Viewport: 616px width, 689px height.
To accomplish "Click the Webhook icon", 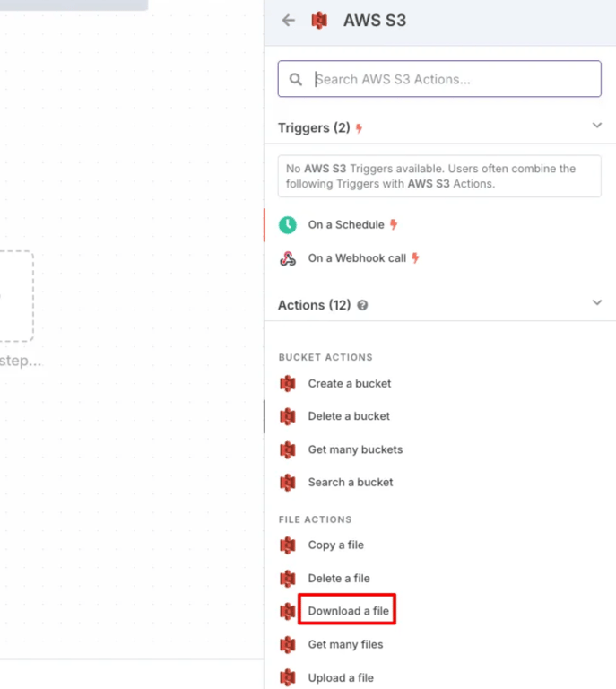I will tap(288, 258).
